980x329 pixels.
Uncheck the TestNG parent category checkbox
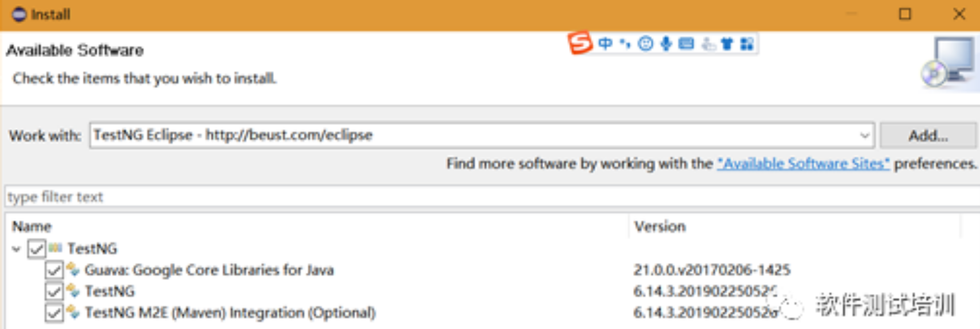click(x=36, y=249)
